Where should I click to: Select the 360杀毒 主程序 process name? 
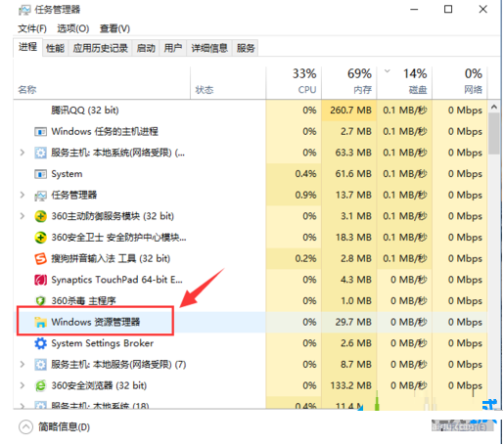(x=83, y=301)
